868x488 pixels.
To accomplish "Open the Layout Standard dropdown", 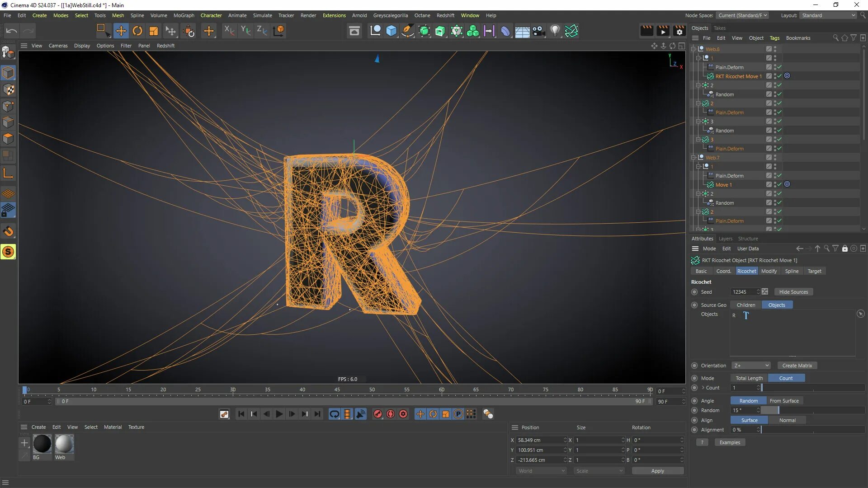I will coord(828,15).
